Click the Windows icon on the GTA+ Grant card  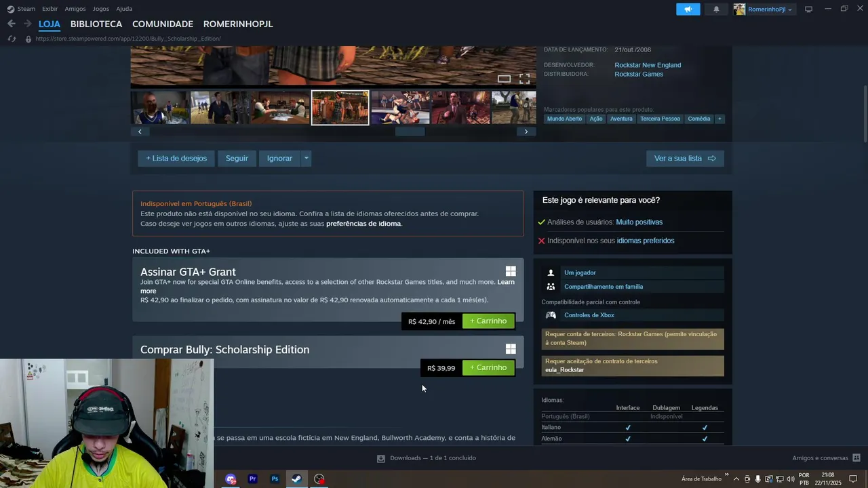tap(511, 271)
